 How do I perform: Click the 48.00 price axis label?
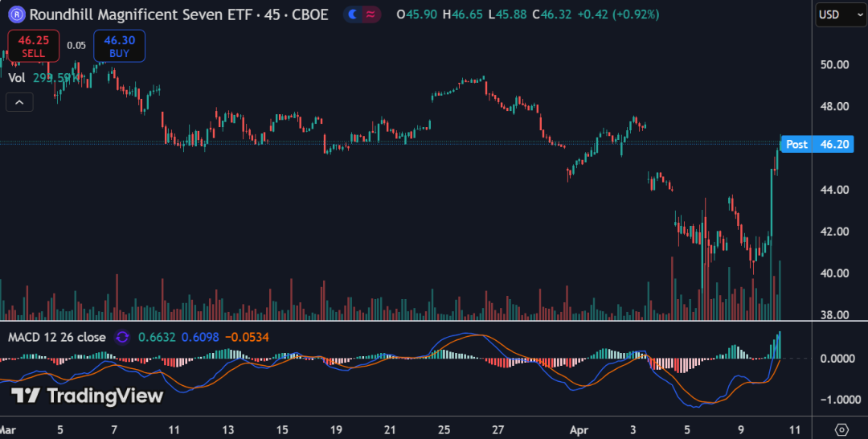[834, 106]
